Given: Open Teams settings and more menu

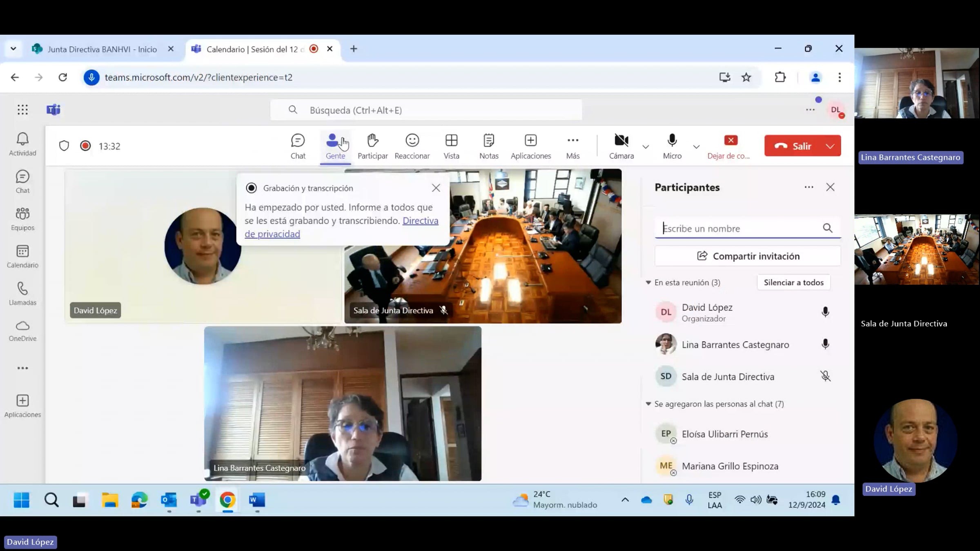Looking at the screenshot, I should [810, 110].
